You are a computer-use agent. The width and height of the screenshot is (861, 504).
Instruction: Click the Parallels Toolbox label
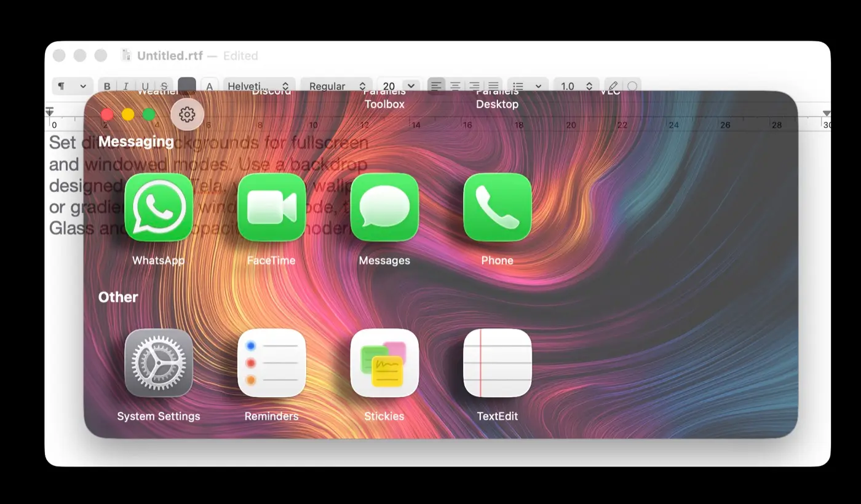pos(384,98)
